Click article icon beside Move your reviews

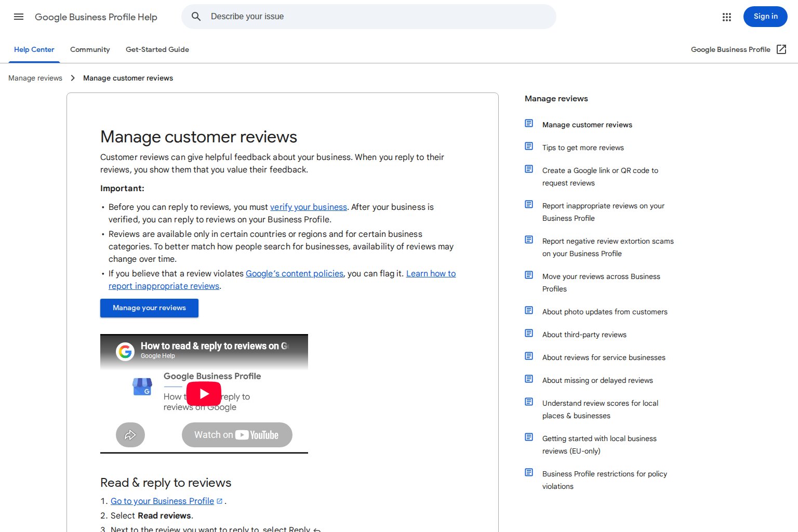click(x=529, y=275)
